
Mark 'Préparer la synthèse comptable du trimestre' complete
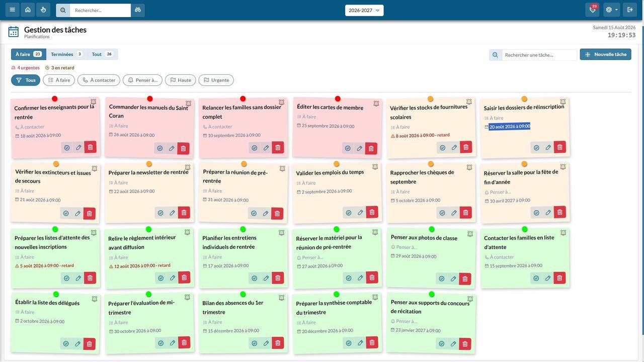coord(348,343)
